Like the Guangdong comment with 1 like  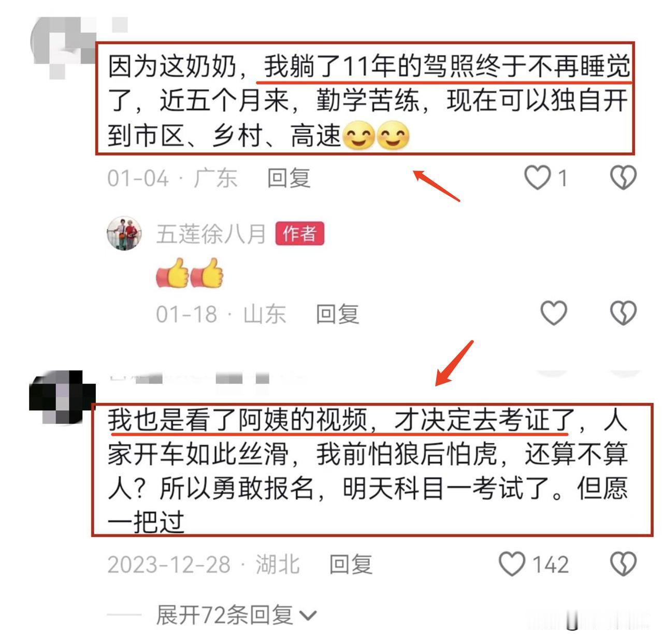[x=537, y=178]
